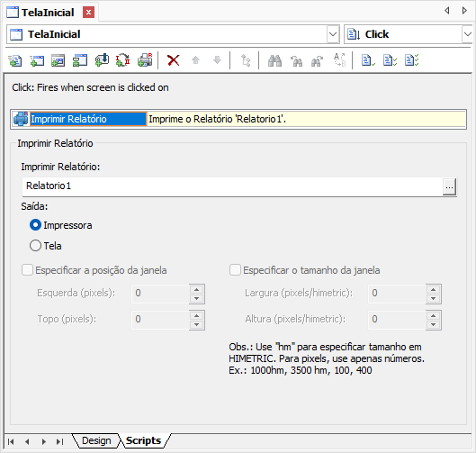Screen dimensions: 476x453
Task: Decrease Altura (pixels/himetric) value
Action: (433, 325)
